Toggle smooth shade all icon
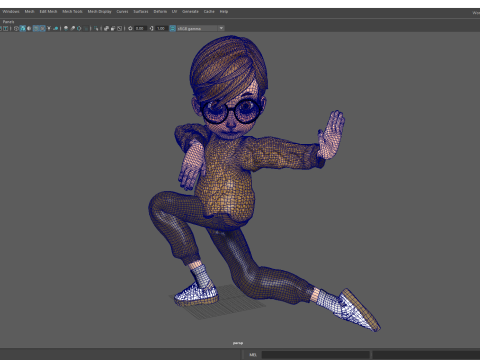Screen dimensions: 480x360 tap(23, 29)
